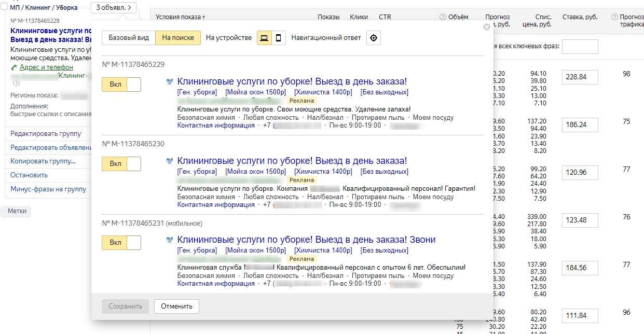Switch to Базовый вид tab
Image resolution: width=644 pixels, height=334 pixels.
tap(129, 38)
